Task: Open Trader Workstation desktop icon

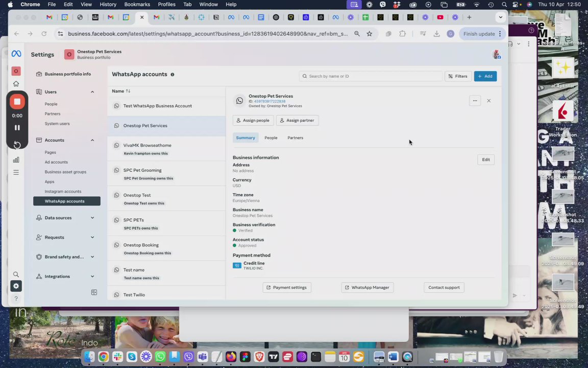Action: [x=562, y=117]
